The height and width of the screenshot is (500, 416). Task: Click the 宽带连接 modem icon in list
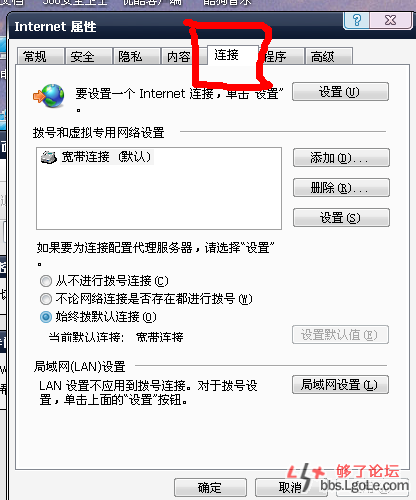[x=49, y=157]
